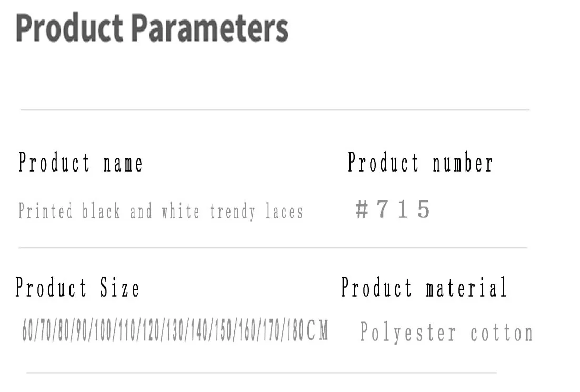Click the bottom divider below size list
The height and width of the screenshot is (392, 580).
click(261, 373)
